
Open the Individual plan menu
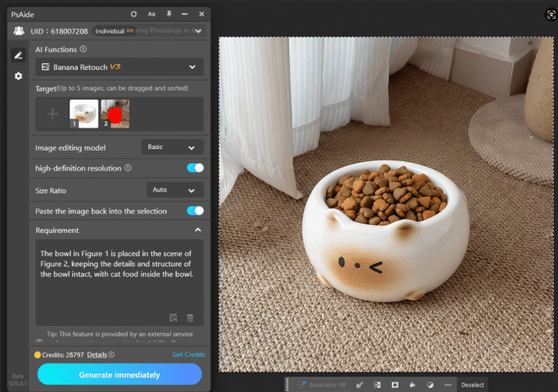pos(111,31)
